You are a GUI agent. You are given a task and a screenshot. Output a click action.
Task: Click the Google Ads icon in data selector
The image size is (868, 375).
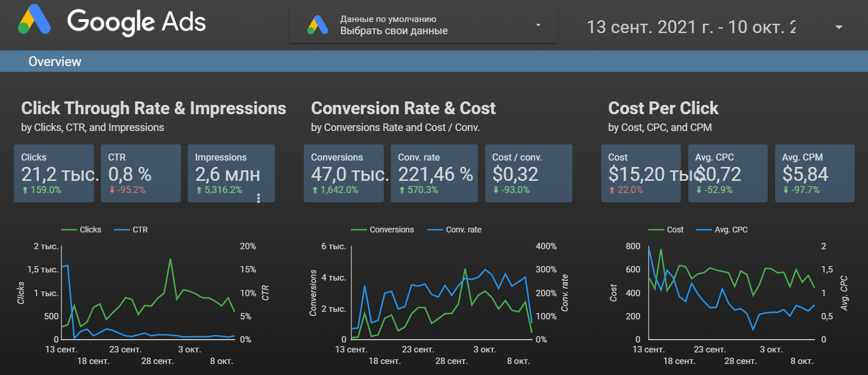tap(318, 25)
